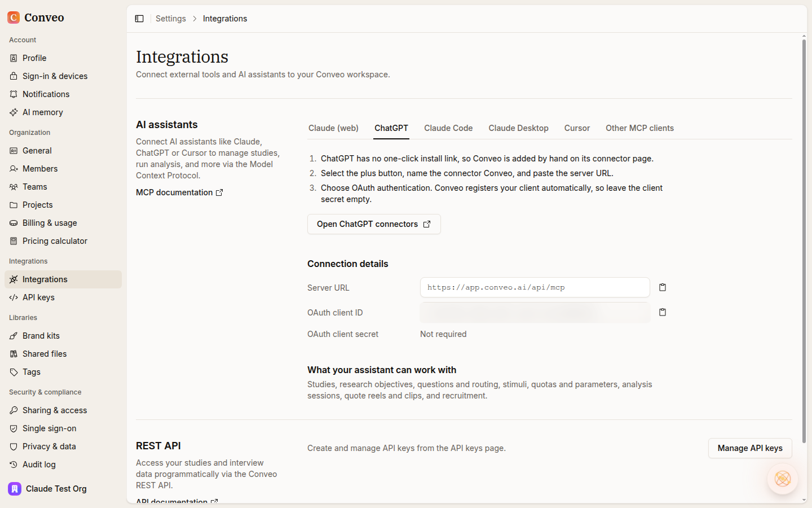Go to Settings in the breadcrumb
The image size is (812, 508).
click(171, 19)
